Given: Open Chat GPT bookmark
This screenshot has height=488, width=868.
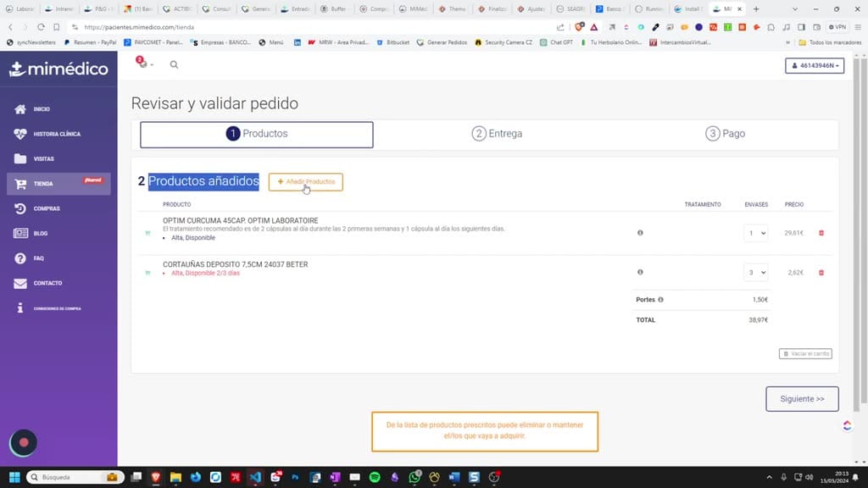Looking at the screenshot, I should coord(556,42).
